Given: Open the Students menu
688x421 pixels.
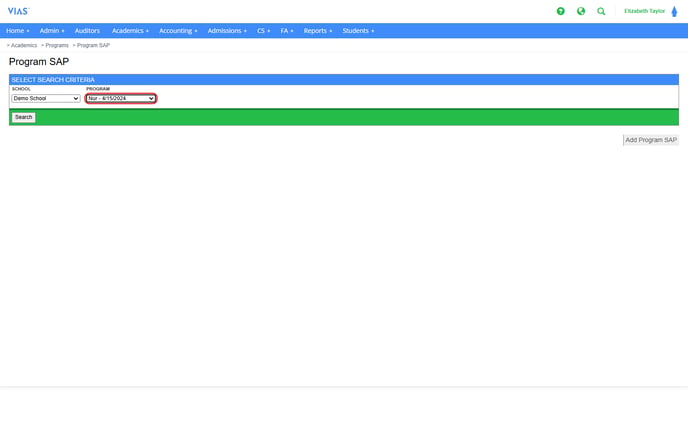Looking at the screenshot, I should [358, 31].
